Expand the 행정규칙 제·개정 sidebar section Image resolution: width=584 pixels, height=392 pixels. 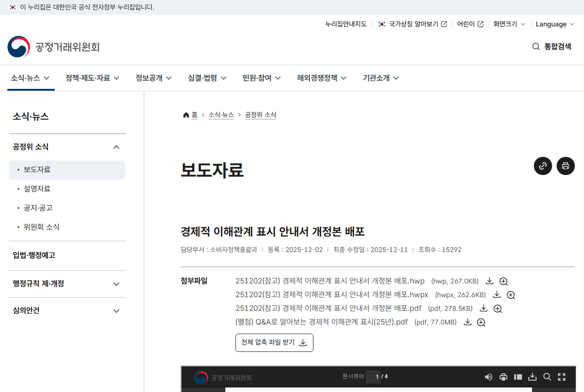point(67,284)
